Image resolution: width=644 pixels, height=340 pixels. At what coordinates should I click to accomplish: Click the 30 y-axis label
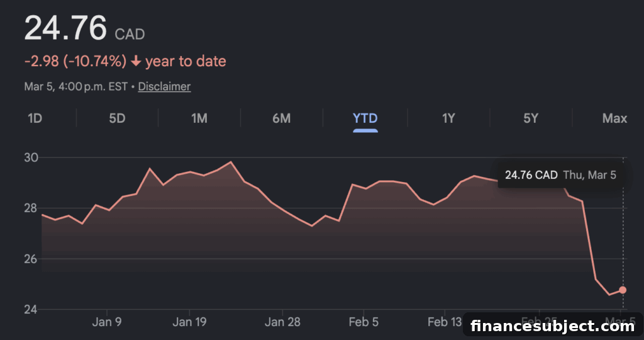(x=31, y=157)
